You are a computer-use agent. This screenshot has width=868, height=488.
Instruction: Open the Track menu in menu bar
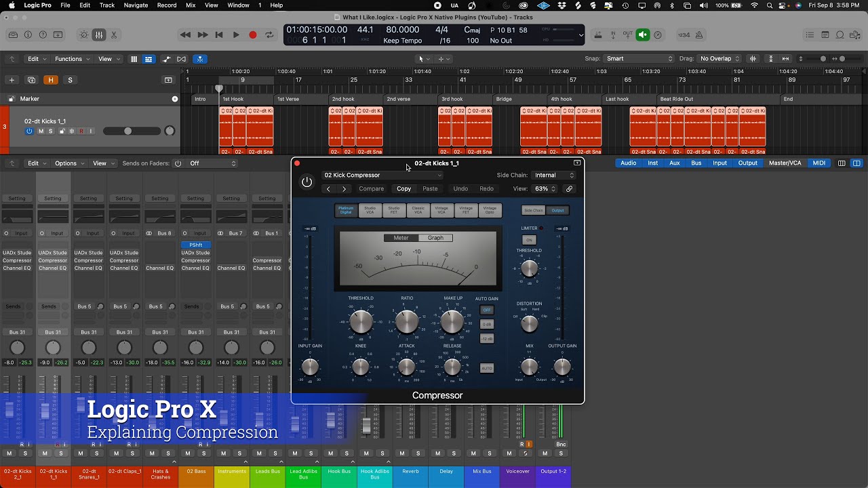tap(107, 5)
